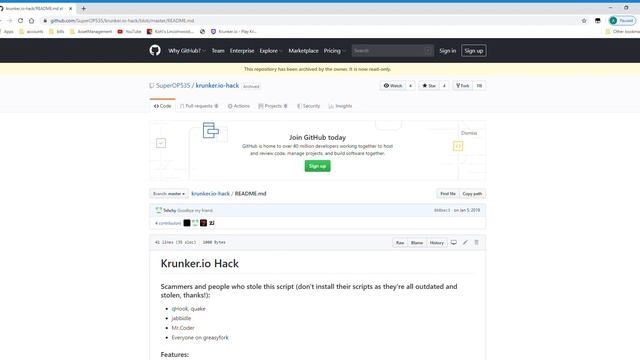Click the trash delete file icon
Image resolution: width=640 pixels, height=360 pixels.
(x=476, y=242)
